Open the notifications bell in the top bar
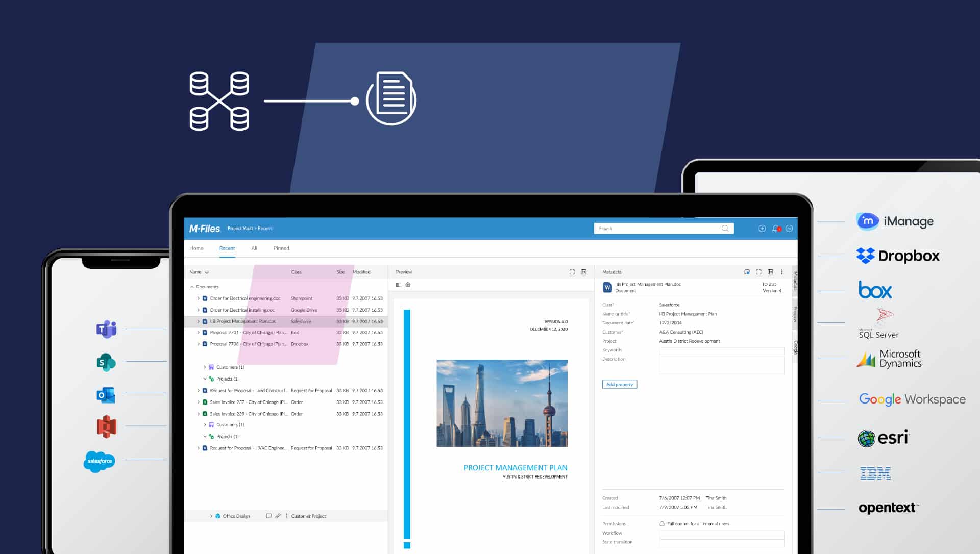This screenshot has height=554, width=980. tap(775, 229)
